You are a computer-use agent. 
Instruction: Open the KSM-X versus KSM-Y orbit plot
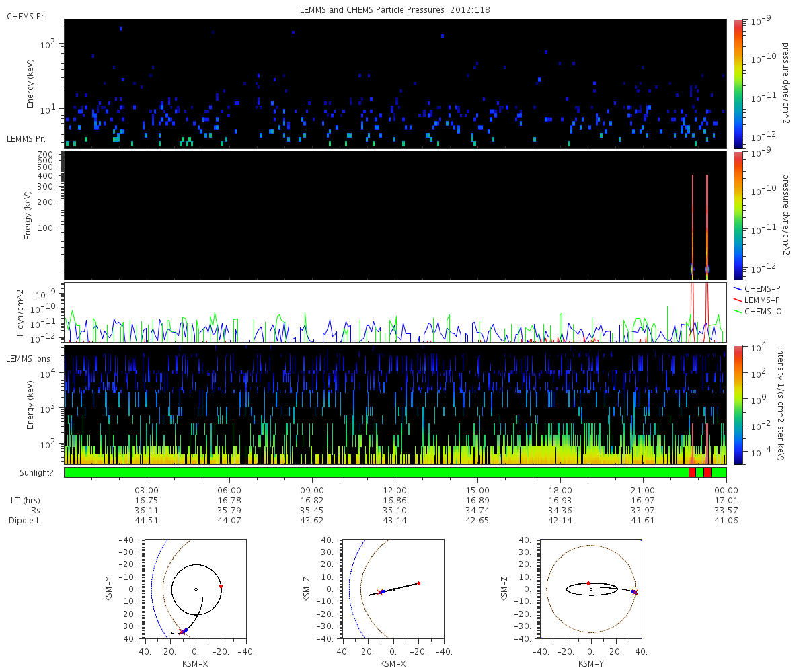pyautogui.click(x=196, y=589)
